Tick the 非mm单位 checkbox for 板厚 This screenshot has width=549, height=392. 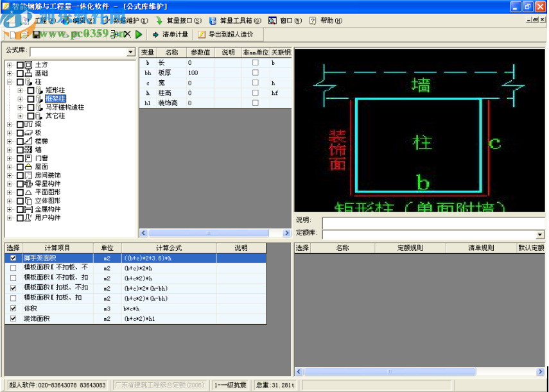tap(255, 72)
